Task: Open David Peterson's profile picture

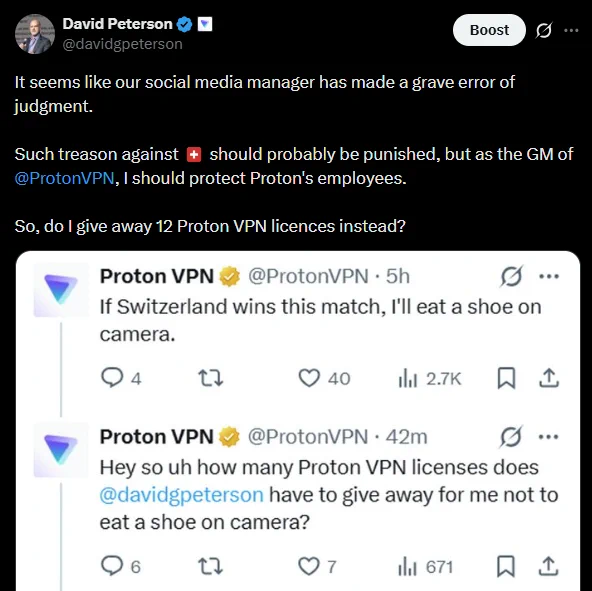Action: point(35,34)
